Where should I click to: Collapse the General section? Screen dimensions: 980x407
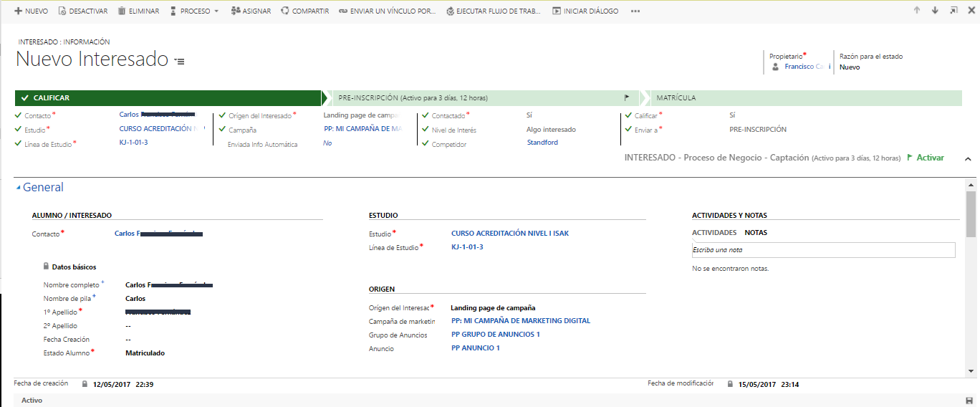(x=19, y=188)
